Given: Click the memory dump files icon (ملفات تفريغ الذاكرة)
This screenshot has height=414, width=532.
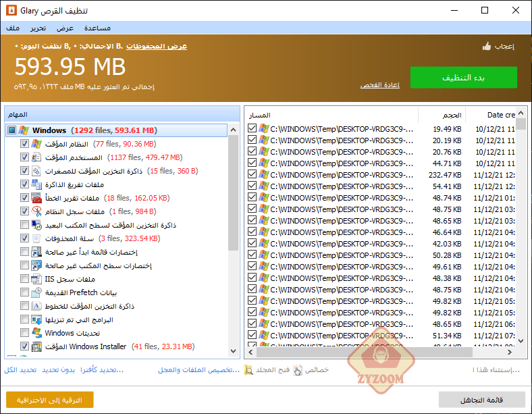Looking at the screenshot, I should pyautogui.click(x=36, y=184).
